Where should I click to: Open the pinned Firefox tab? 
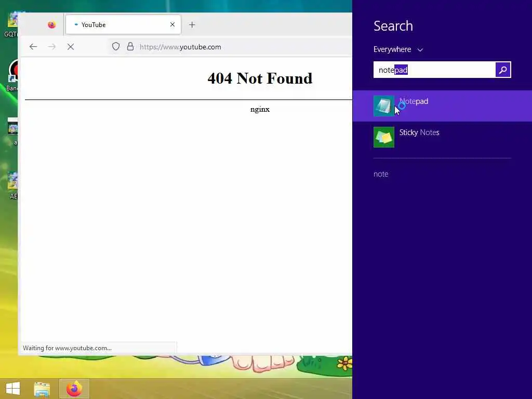tap(51, 25)
